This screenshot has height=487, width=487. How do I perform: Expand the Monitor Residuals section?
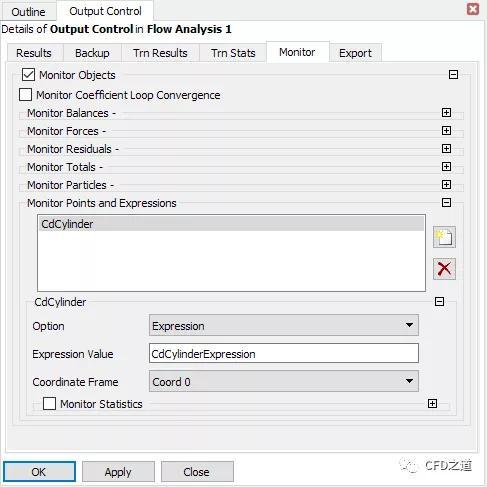click(x=446, y=149)
